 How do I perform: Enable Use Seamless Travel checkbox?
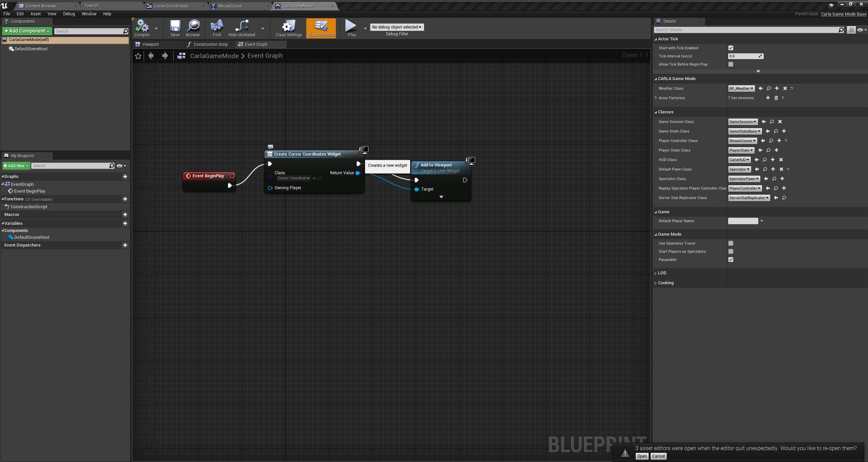[x=731, y=243]
